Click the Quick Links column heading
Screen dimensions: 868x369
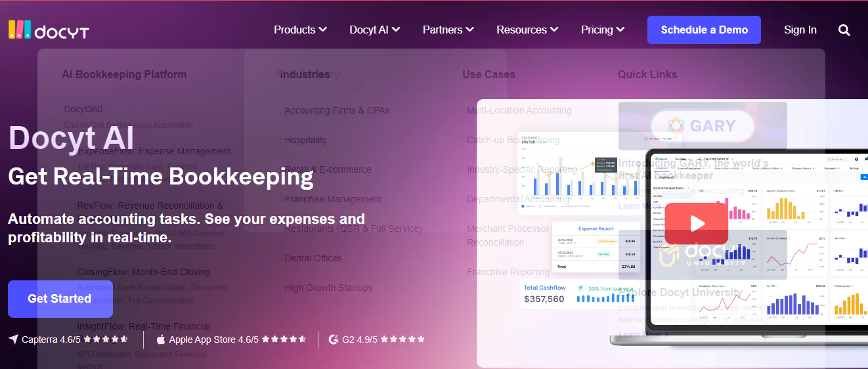point(647,74)
